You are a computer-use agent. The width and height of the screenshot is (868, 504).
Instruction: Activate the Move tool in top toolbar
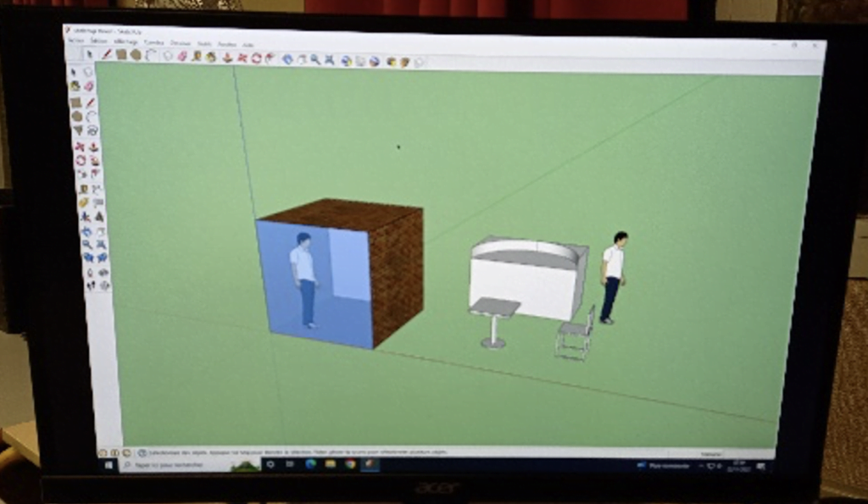[242, 58]
